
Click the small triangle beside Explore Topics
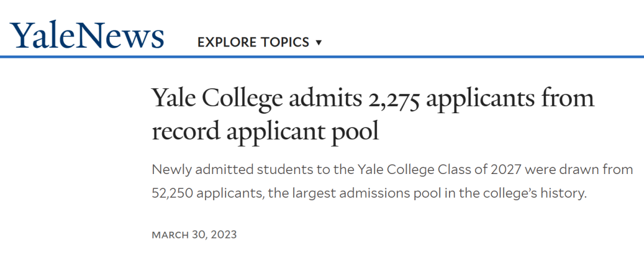point(318,43)
